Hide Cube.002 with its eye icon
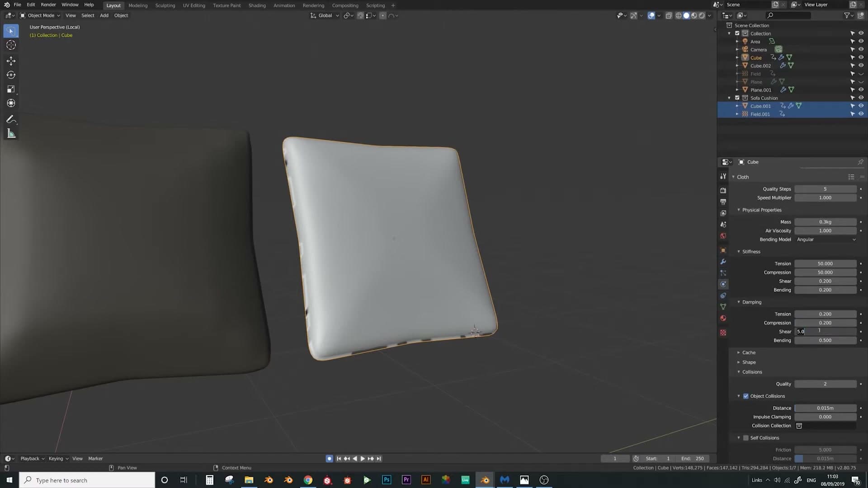Screen dimensions: 868x488 click(x=861, y=66)
